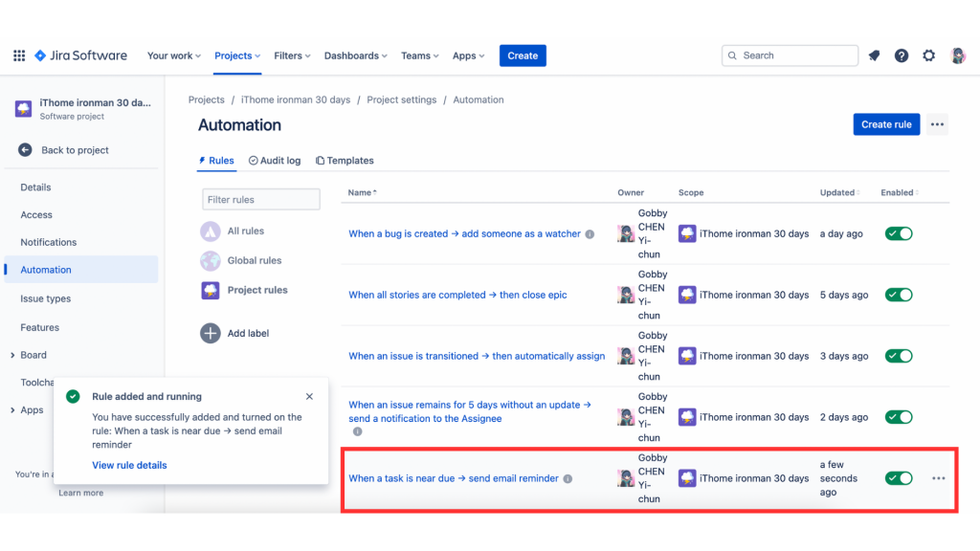Open the help question mark icon

(902, 55)
